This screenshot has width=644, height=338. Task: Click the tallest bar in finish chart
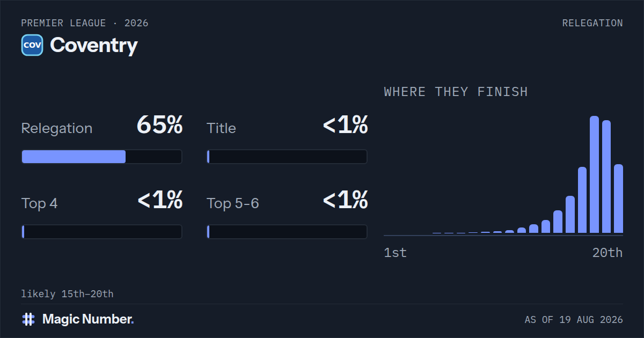(594, 174)
